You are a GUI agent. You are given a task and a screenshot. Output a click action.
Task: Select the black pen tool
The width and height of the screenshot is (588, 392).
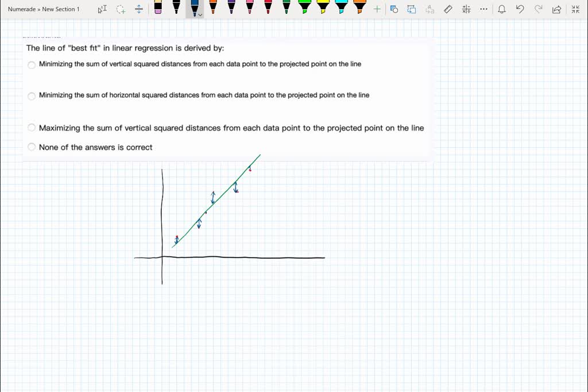click(176, 9)
